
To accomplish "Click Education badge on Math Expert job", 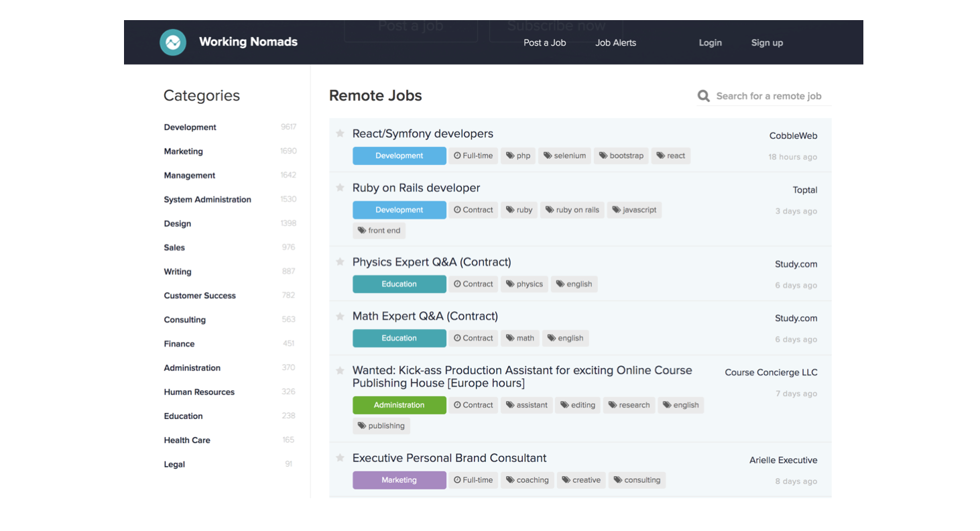I will 400,339.
